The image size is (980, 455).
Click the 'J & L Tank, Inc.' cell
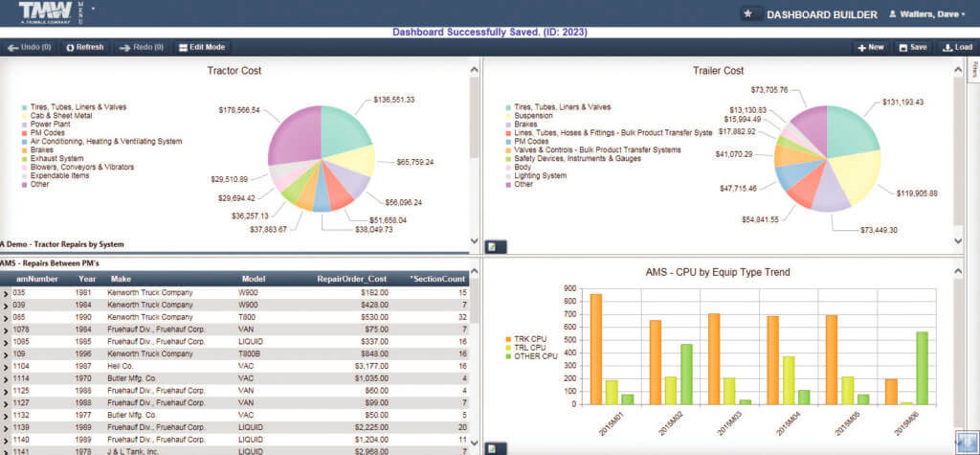(134, 452)
